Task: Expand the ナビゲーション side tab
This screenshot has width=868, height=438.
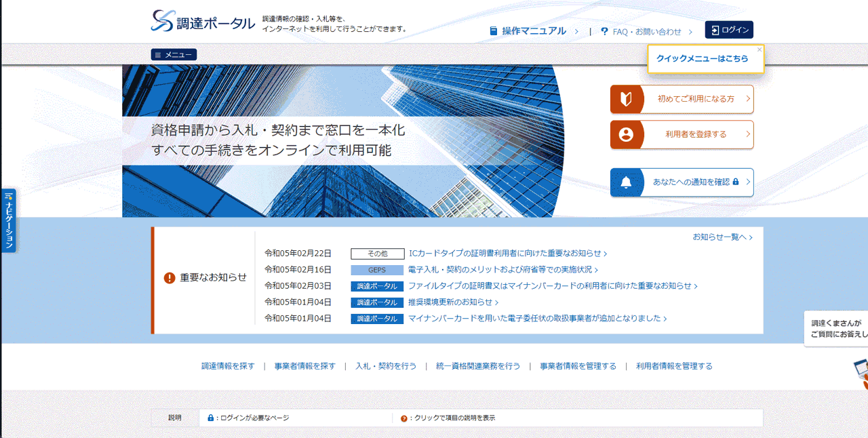Action: 9,220
